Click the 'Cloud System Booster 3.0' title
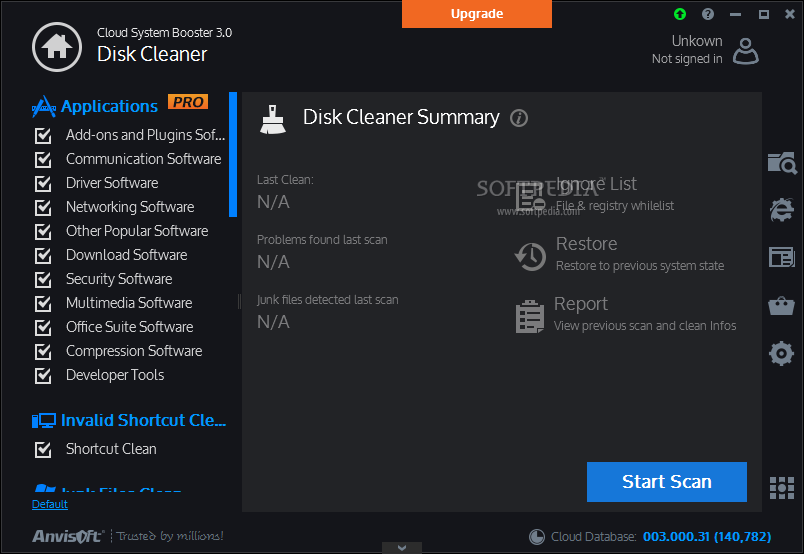The width and height of the screenshot is (804, 554). [165, 33]
